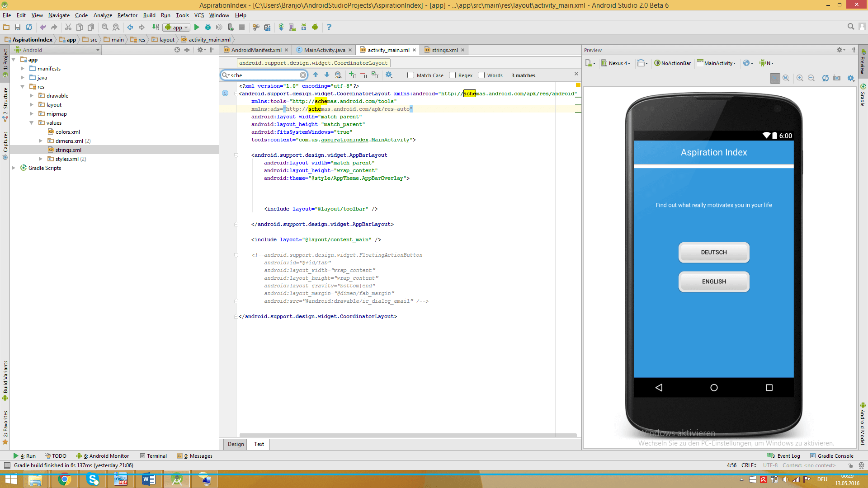Open the Refactor menu
This screenshot has width=868, height=488.
point(127,15)
